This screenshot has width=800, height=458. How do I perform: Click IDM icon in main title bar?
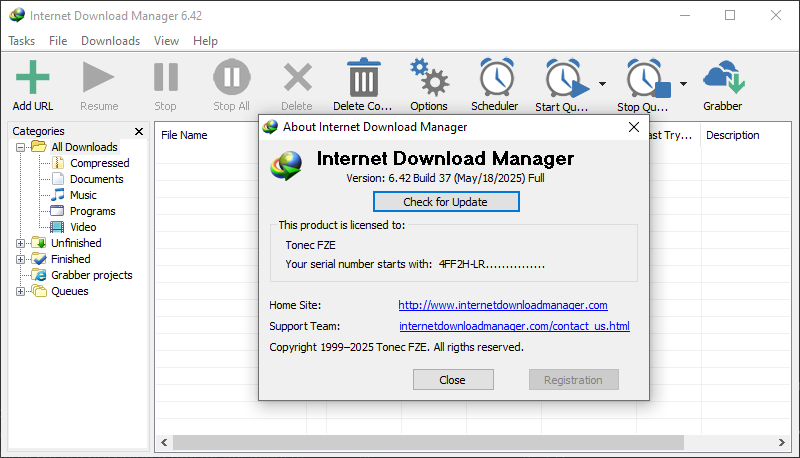[17, 15]
